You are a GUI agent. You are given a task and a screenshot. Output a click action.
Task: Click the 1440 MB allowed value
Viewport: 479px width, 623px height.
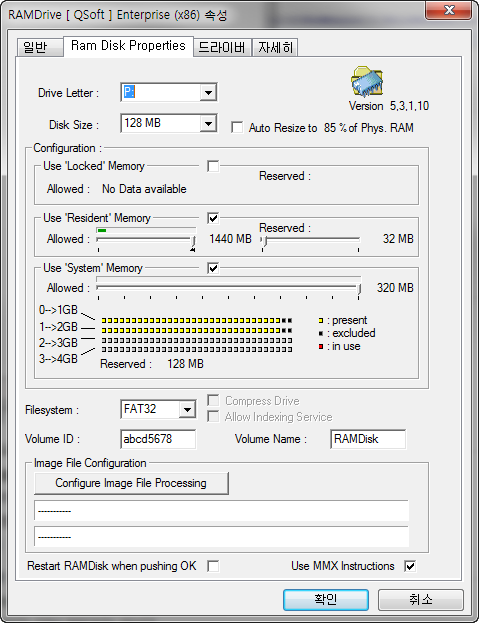[x=230, y=239]
